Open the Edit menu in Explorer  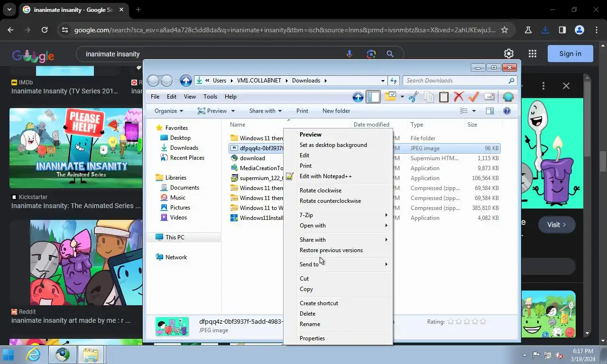click(172, 97)
